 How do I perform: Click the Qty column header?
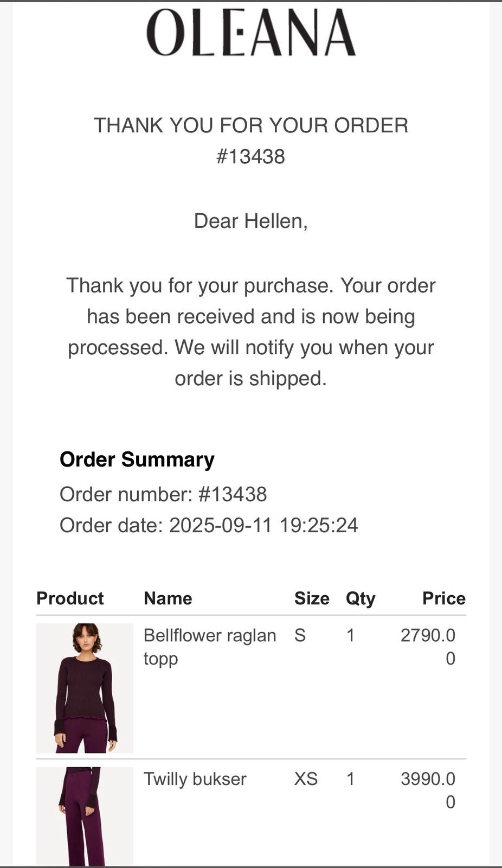coord(361,599)
